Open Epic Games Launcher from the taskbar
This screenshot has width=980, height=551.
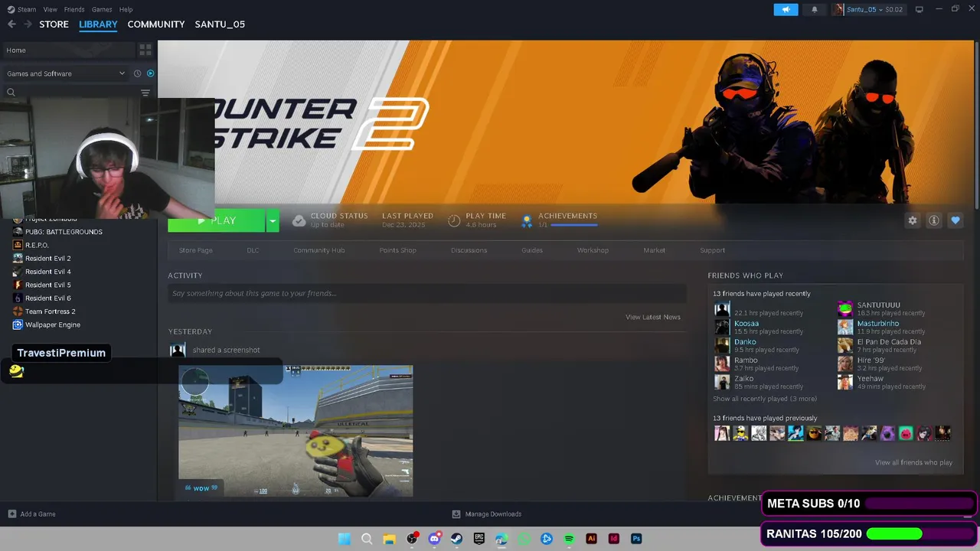coord(479,539)
